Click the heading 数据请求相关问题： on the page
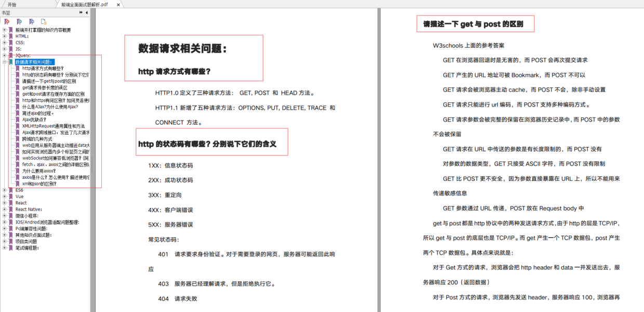Viewport: 644px width, 312px height. (x=182, y=49)
